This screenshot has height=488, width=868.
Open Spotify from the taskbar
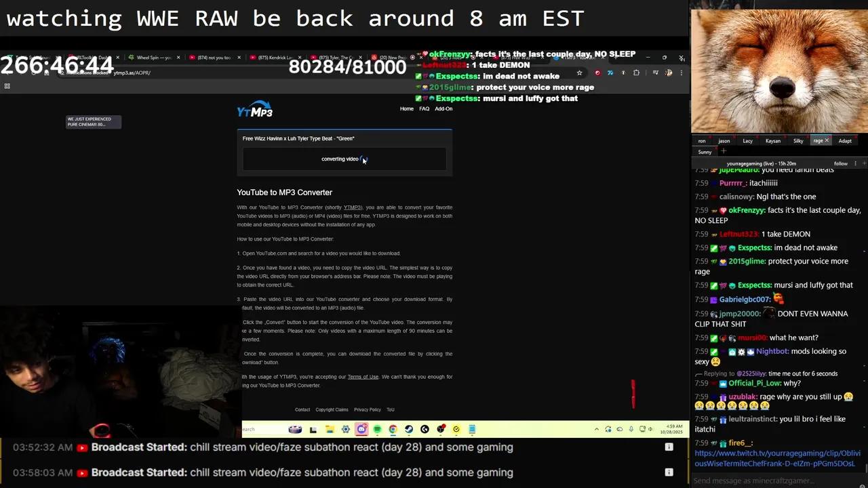377,429
